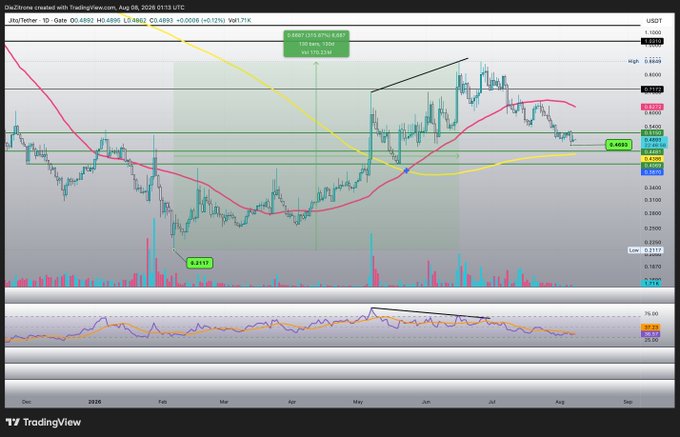Click the 25.00 RSI level label
Screen dimensions: 680x437
(x=651, y=340)
